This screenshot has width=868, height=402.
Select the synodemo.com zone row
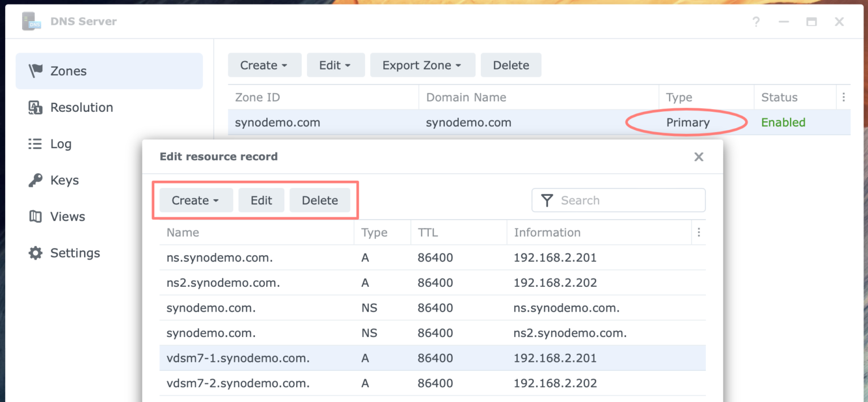539,123
